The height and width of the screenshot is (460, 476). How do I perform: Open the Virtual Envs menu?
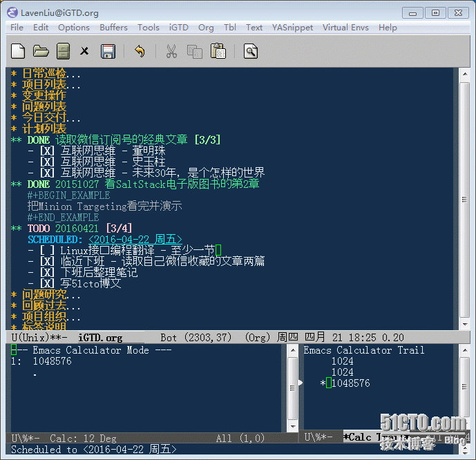(345, 28)
